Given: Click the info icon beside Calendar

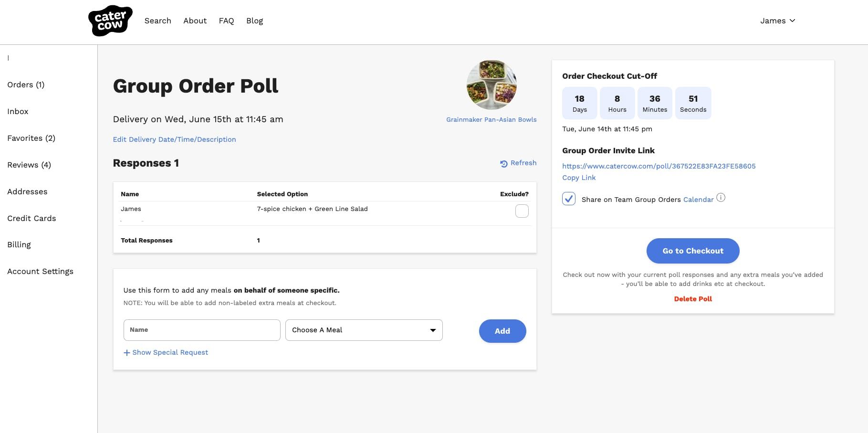Looking at the screenshot, I should pos(721,198).
